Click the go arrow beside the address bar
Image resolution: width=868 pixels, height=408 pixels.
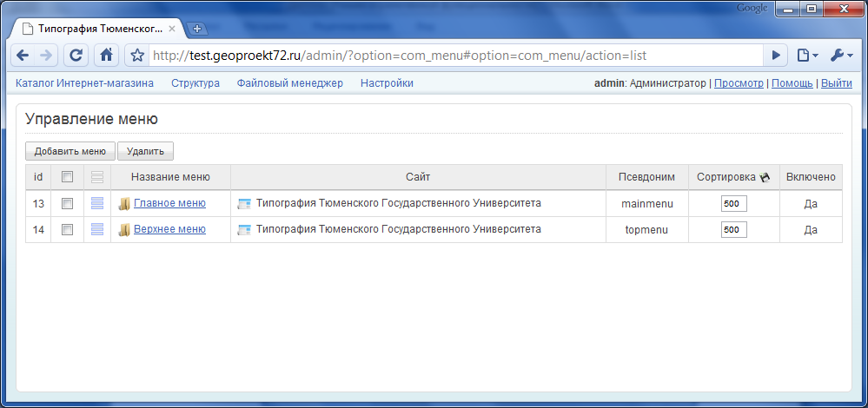click(776, 55)
